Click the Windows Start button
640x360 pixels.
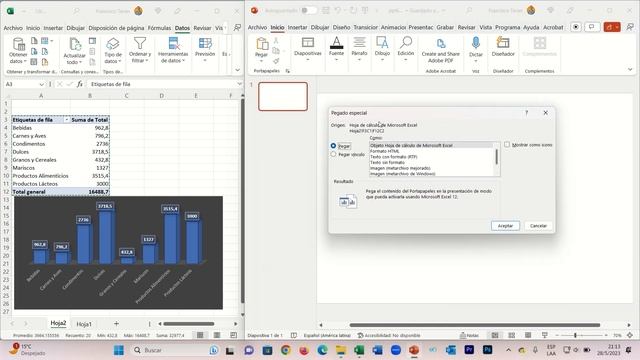pos(118,350)
